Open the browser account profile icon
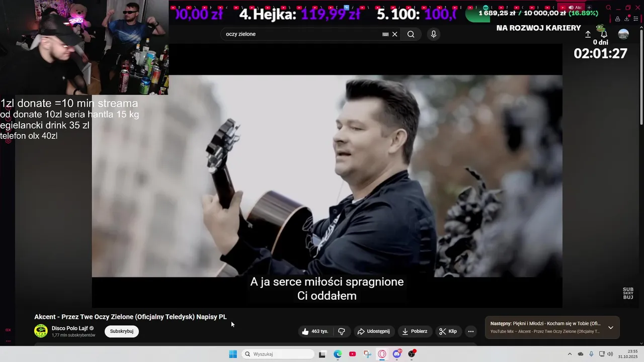The image size is (644, 362). [x=617, y=19]
